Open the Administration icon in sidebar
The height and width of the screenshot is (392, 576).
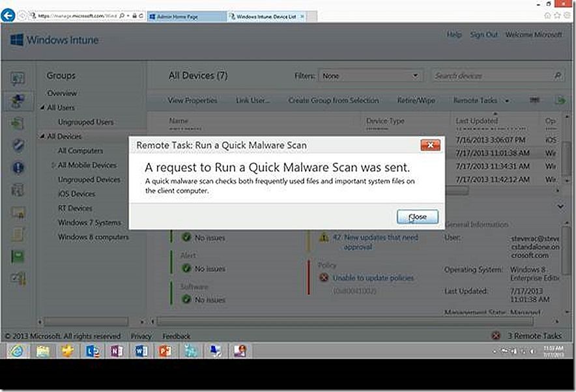(18, 279)
